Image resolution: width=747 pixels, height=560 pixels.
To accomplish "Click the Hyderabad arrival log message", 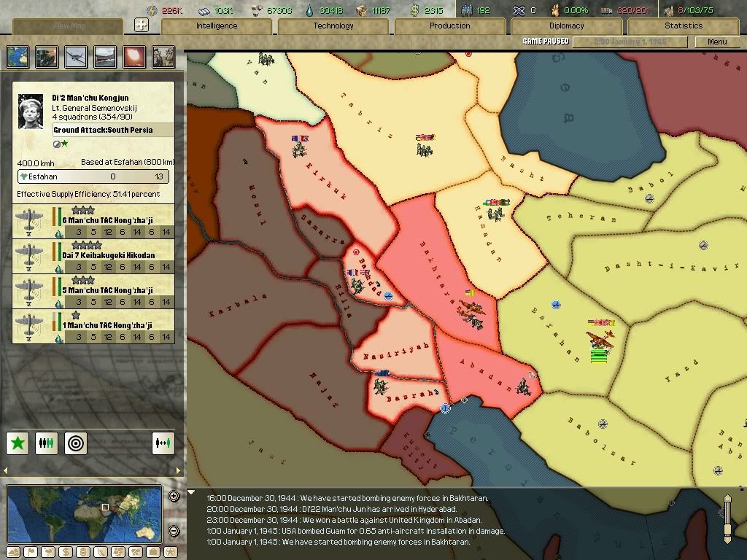I will 332,509.
